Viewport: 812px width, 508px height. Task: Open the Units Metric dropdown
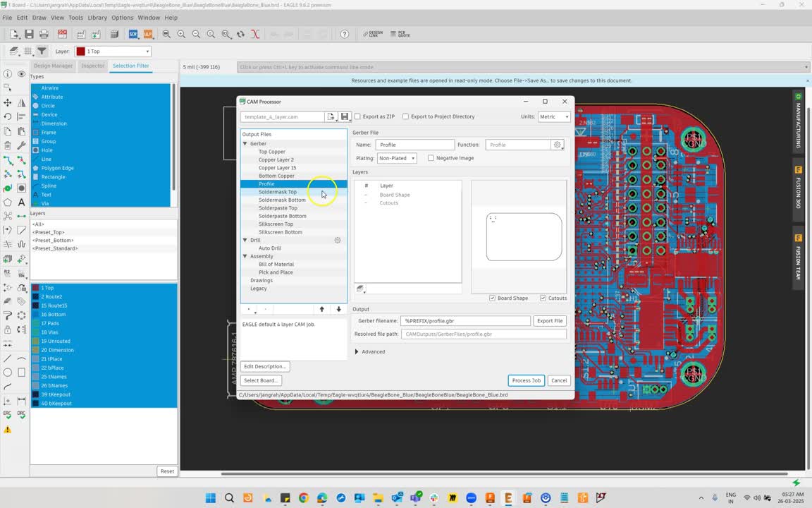[554, 116]
